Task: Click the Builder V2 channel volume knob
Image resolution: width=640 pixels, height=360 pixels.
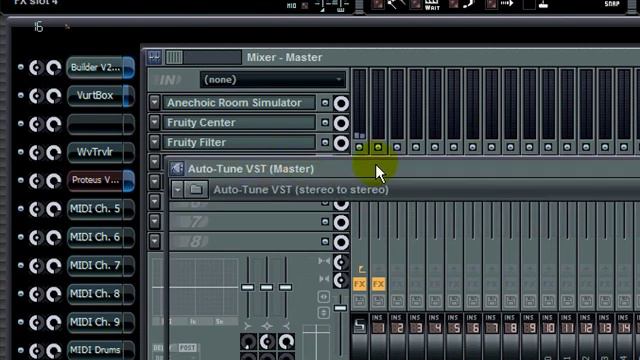Action: [x=53, y=67]
